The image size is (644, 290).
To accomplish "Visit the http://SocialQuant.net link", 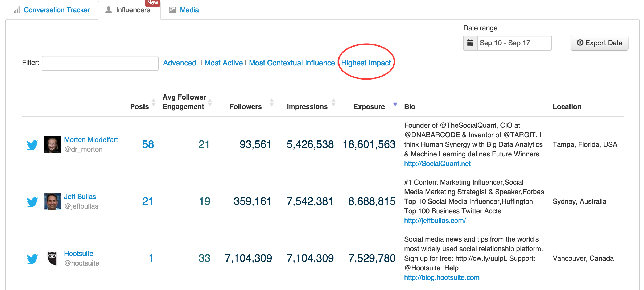I will (437, 164).
